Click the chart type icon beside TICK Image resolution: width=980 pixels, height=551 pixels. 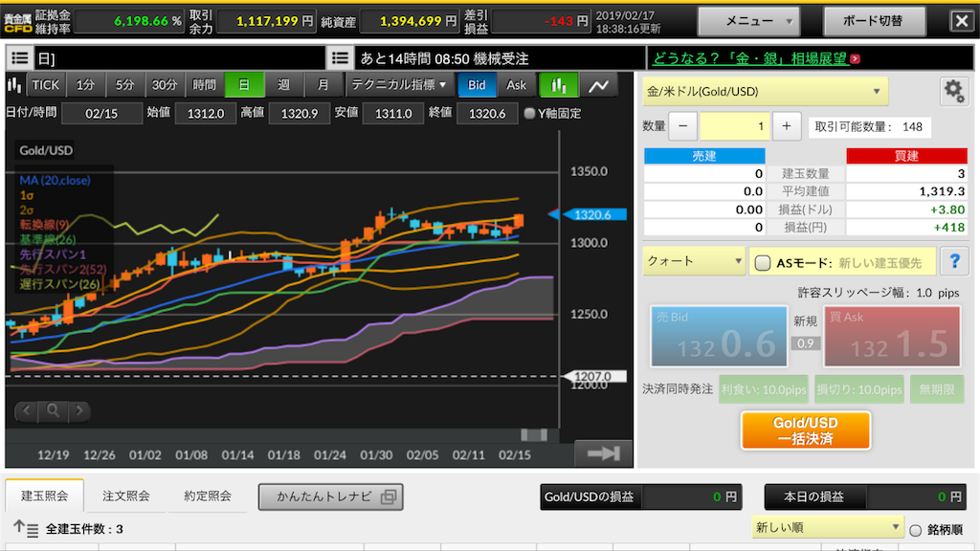point(15,85)
